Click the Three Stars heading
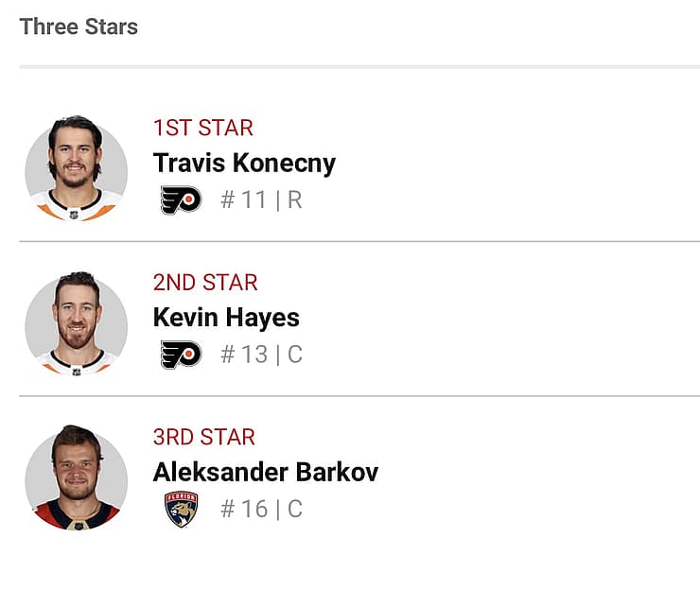 point(79,26)
